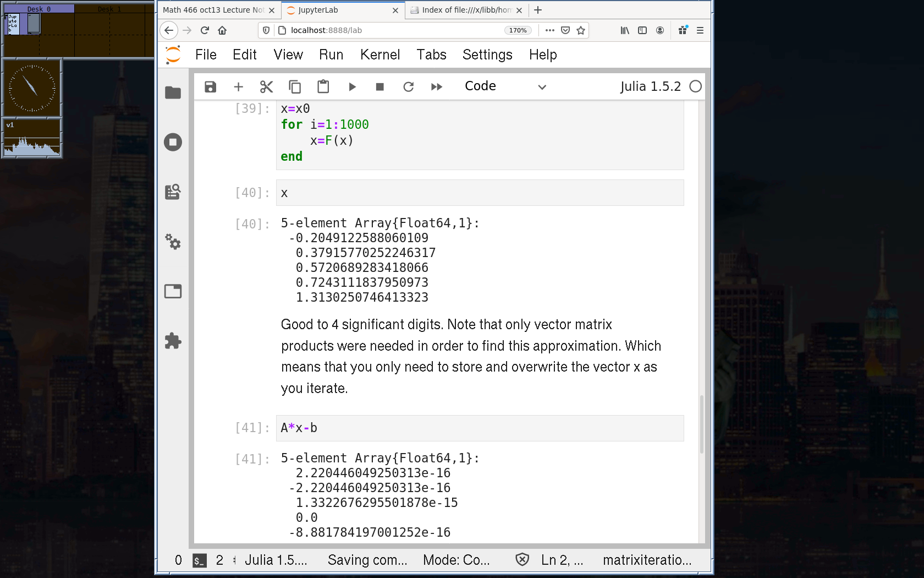Viewport: 924px width, 578px height.
Task: Copy the selected cell
Action: 295,87
